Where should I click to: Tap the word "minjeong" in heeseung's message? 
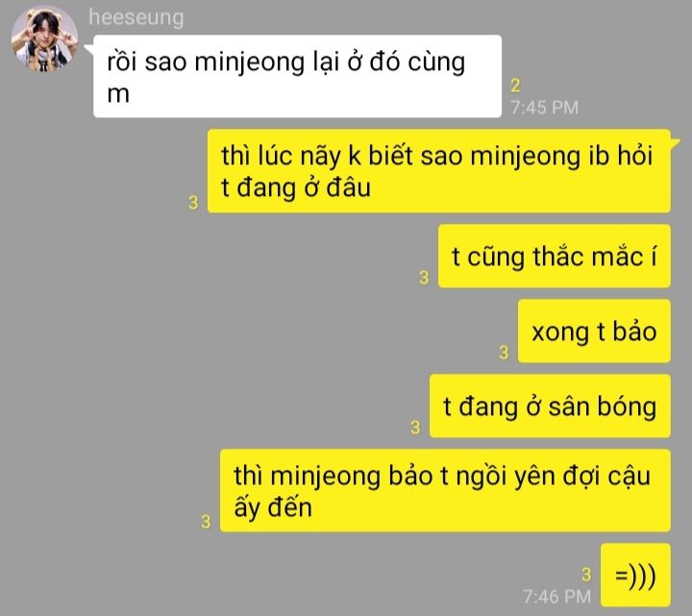click(249, 62)
